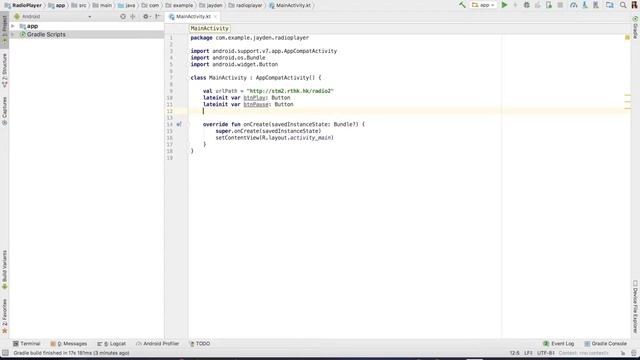Toggle the Project tool window tab

pyautogui.click(x=4, y=29)
